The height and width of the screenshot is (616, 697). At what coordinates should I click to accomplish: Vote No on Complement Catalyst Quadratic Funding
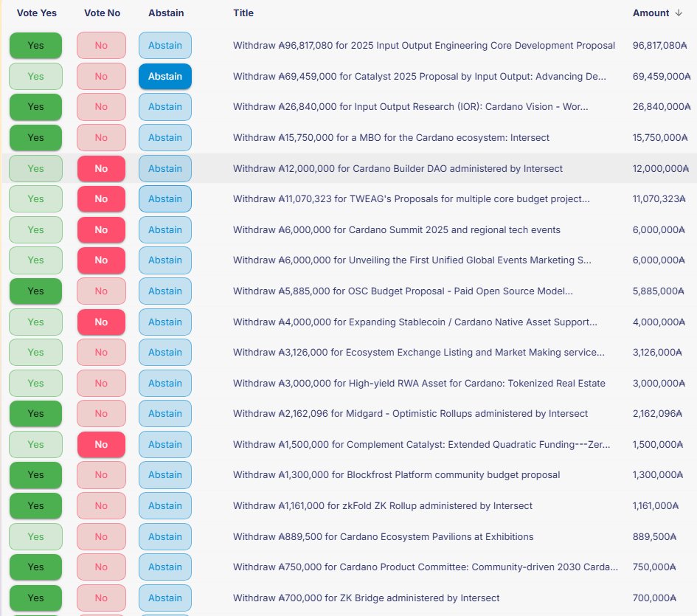click(101, 445)
